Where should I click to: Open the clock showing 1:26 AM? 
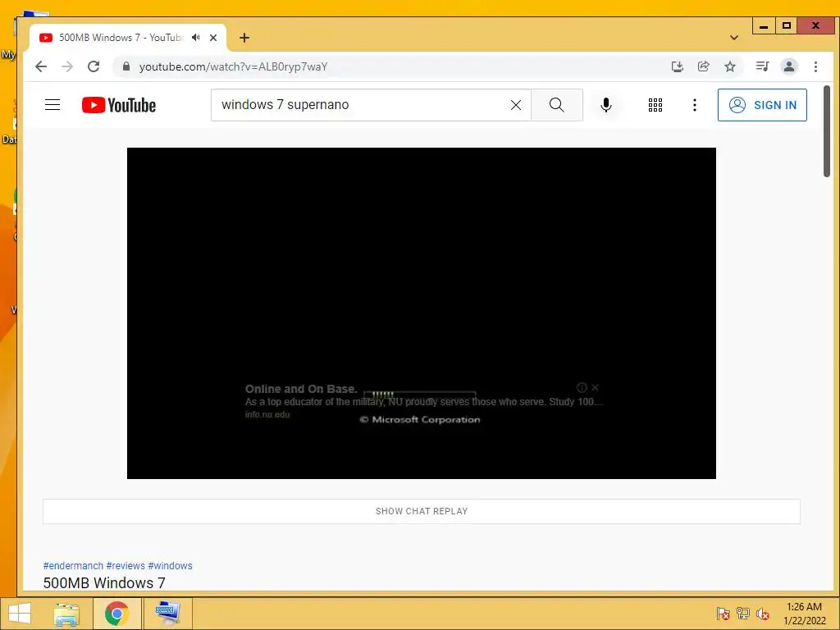[804, 614]
